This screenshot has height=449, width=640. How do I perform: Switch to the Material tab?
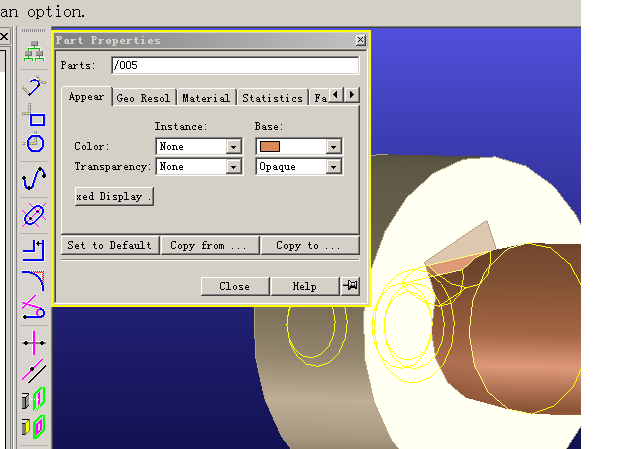[206, 98]
